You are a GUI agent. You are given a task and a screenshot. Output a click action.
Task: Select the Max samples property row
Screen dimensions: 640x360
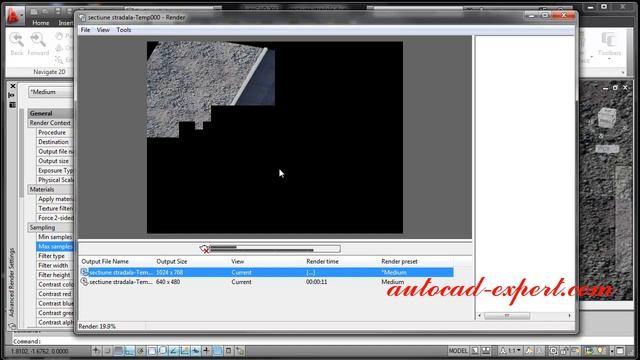point(55,246)
